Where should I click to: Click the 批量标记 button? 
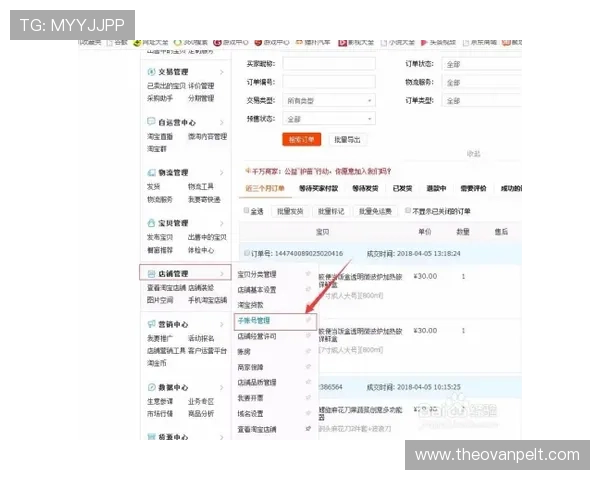(331, 211)
